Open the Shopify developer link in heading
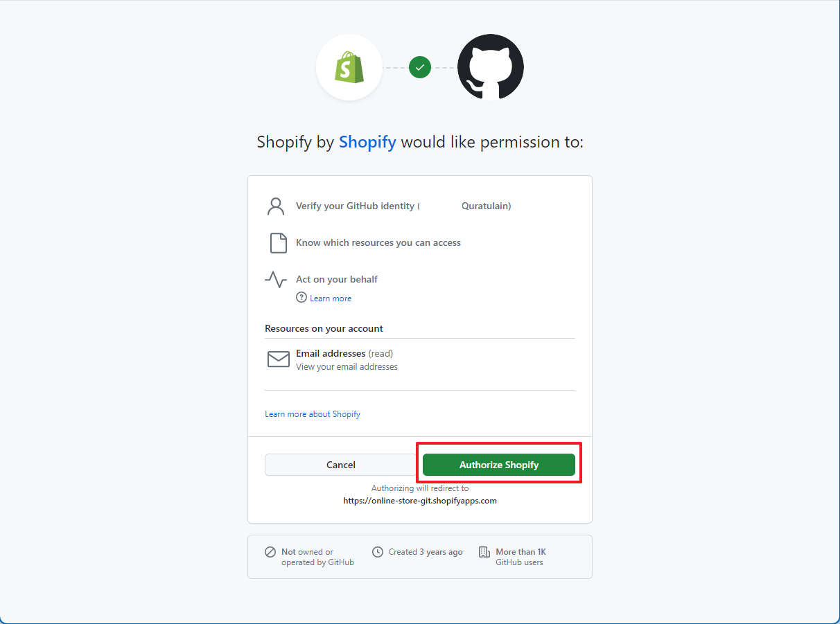840x624 pixels. [367, 142]
